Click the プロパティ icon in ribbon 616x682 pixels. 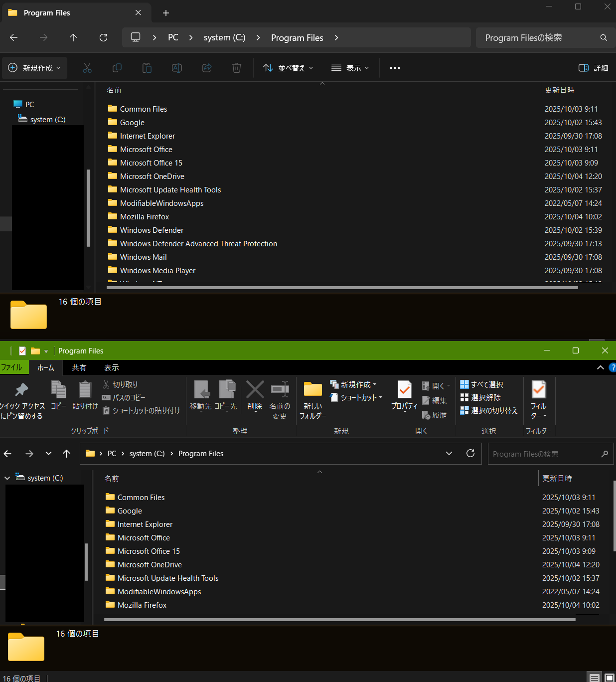pyautogui.click(x=404, y=390)
